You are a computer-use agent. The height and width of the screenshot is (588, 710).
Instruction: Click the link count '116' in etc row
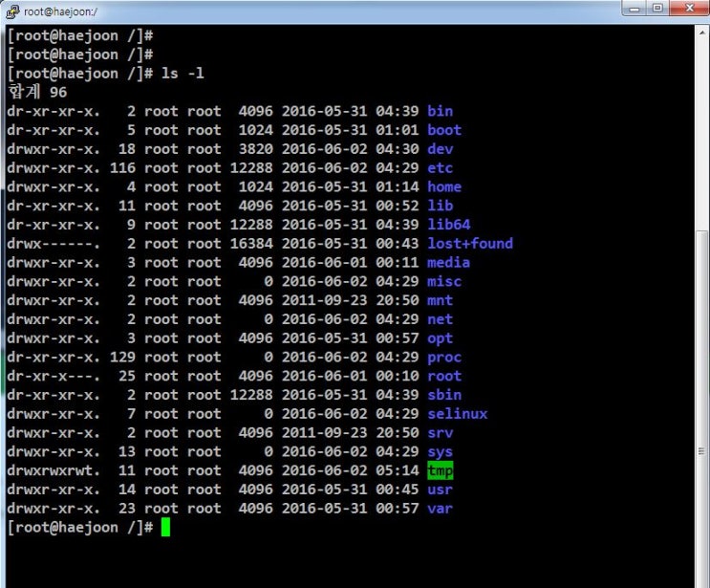tap(122, 168)
